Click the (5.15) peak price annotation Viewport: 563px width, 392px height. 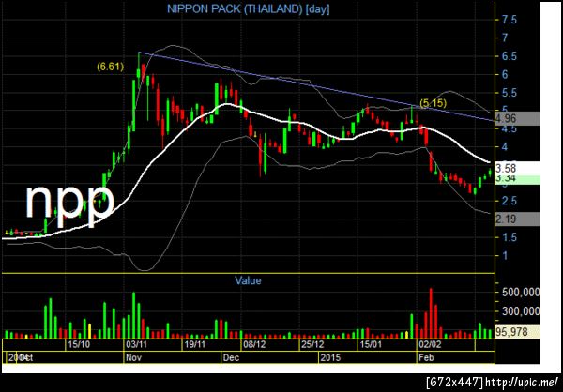pos(434,103)
